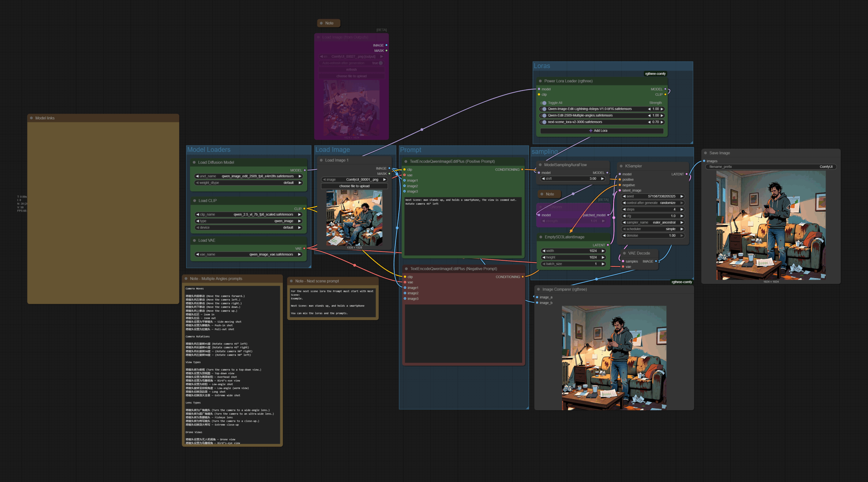Collapse the Power Lora Loader node dot
This screenshot has height=482, width=868.
[540, 81]
